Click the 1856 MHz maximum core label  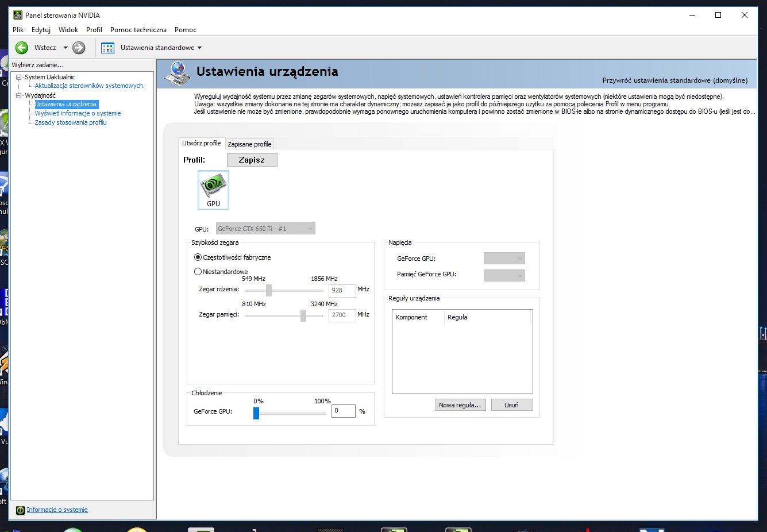[x=324, y=279]
